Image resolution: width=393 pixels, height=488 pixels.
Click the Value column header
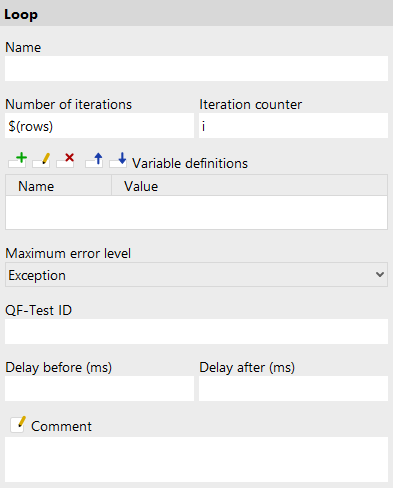249,186
